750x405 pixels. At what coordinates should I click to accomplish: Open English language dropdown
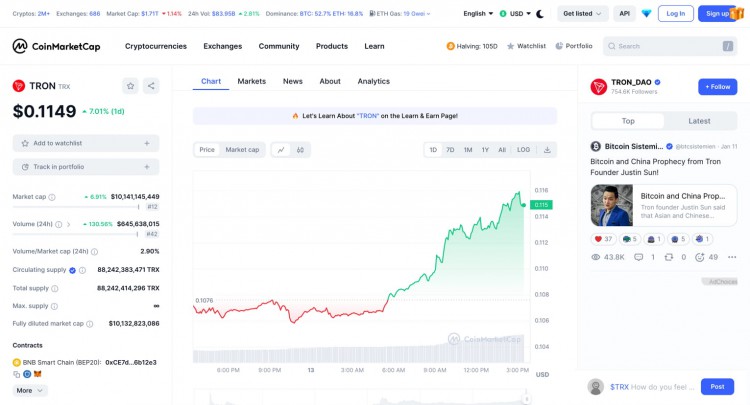[x=478, y=14]
